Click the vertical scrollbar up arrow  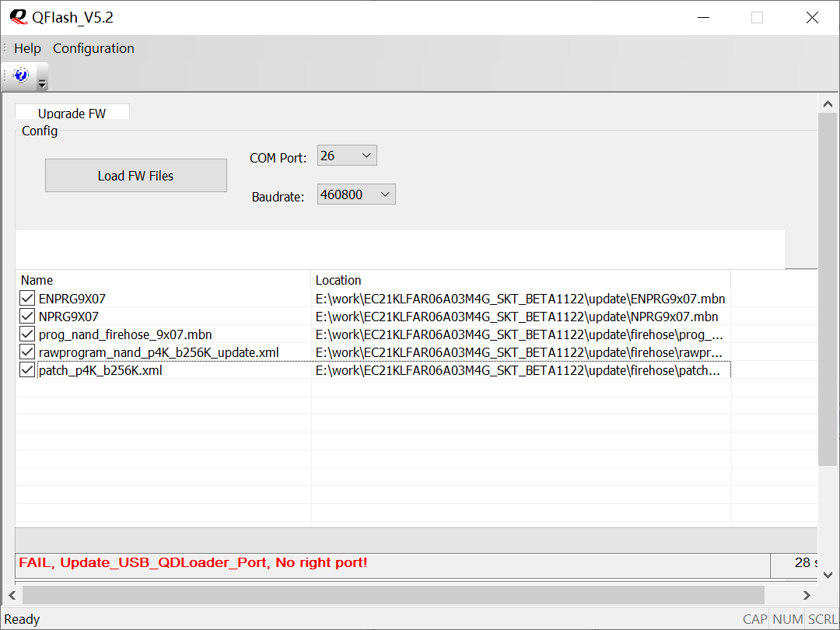point(828,104)
